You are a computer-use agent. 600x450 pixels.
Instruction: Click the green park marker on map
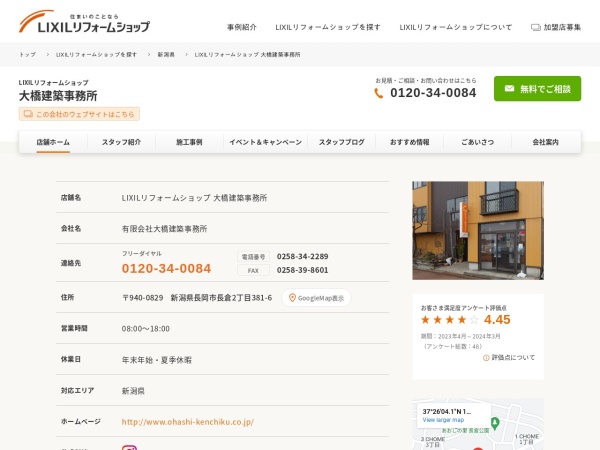click(x=495, y=423)
